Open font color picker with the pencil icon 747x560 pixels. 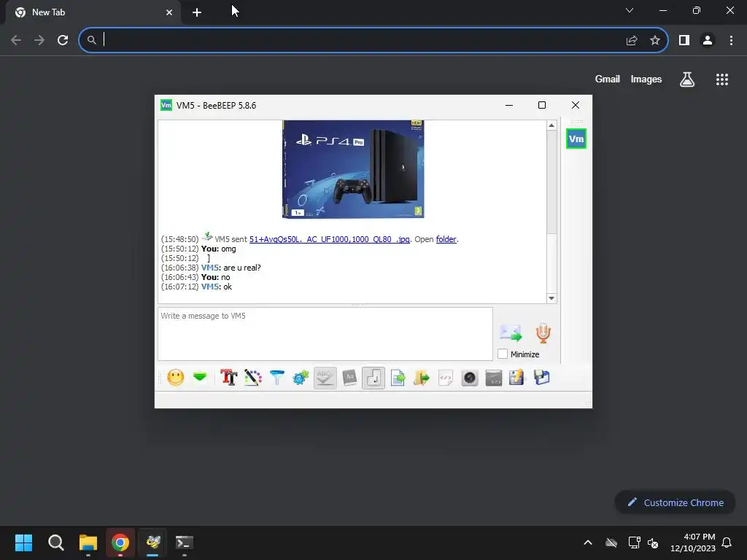[x=253, y=378]
